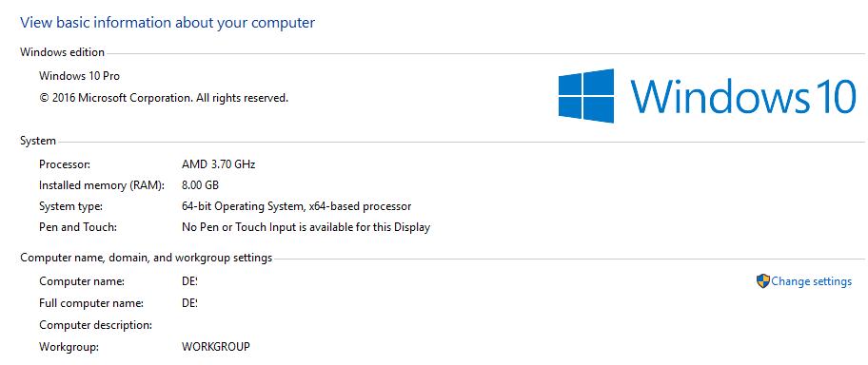Click the shield icon beside Change settings

click(762, 281)
